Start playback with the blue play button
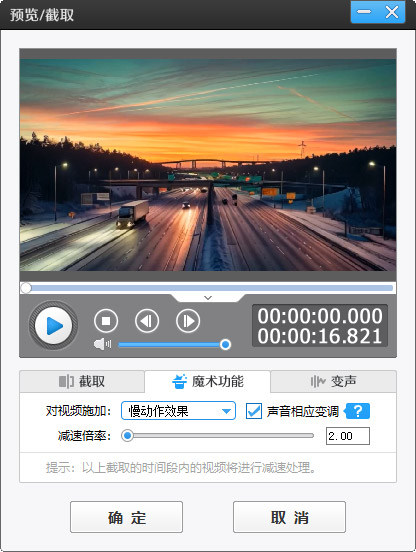 53,326
